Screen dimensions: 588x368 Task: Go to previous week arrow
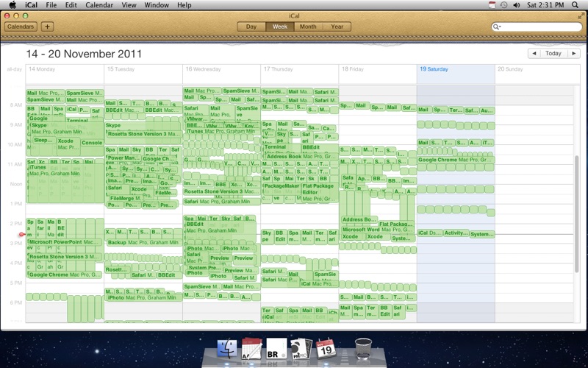pyautogui.click(x=534, y=53)
